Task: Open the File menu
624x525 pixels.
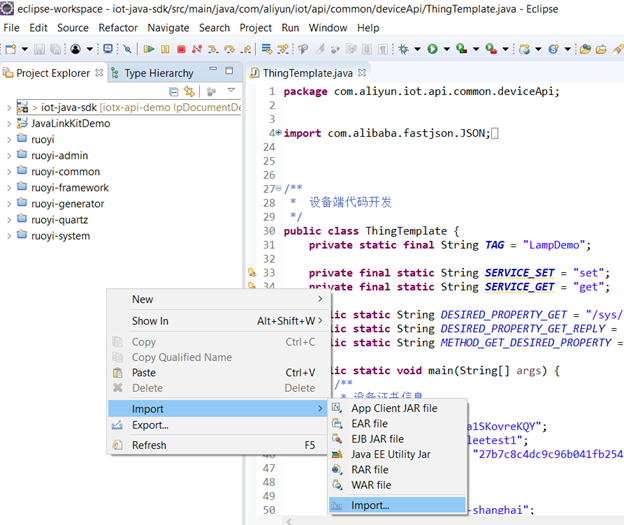Action: click(x=11, y=28)
